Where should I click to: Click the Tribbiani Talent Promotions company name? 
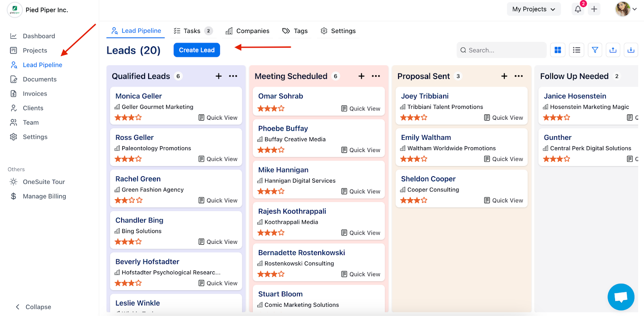click(445, 107)
